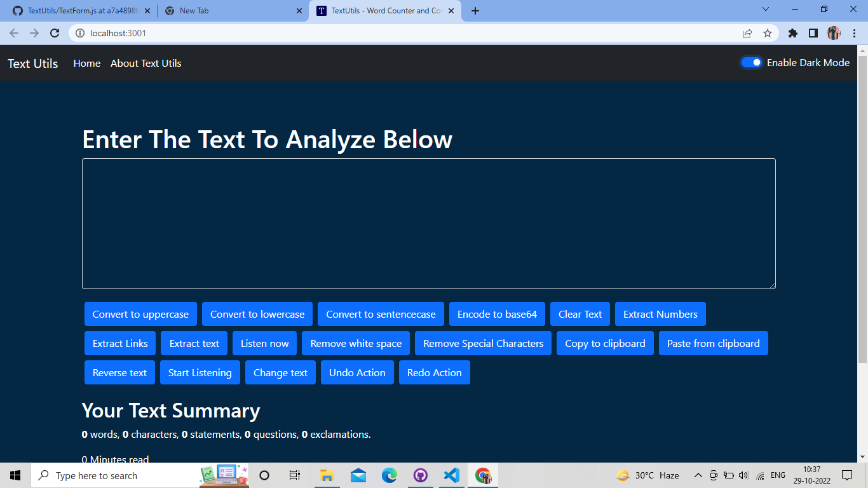
Task: Close the New Tab browser tab
Action: (299, 11)
